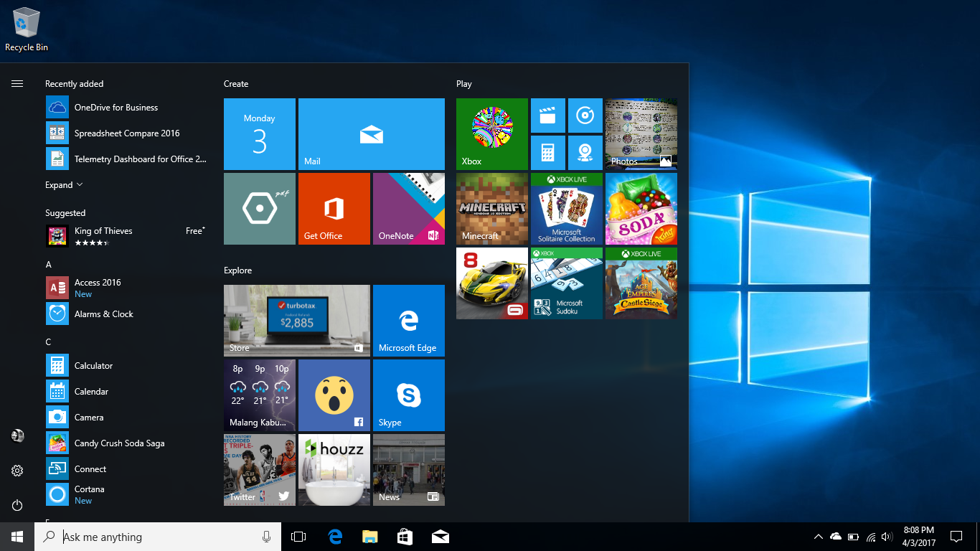
Task: Launch the Candy Crush Soda tile
Action: [x=641, y=209]
